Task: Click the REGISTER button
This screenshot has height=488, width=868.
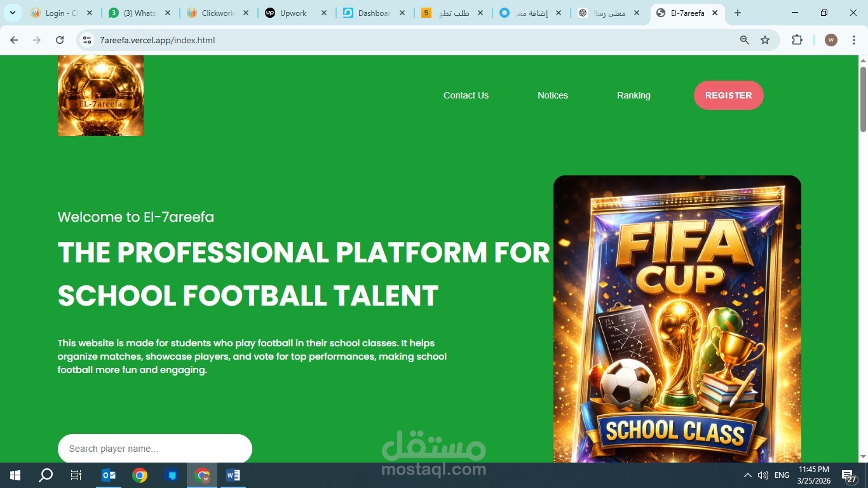Action: 729,95
